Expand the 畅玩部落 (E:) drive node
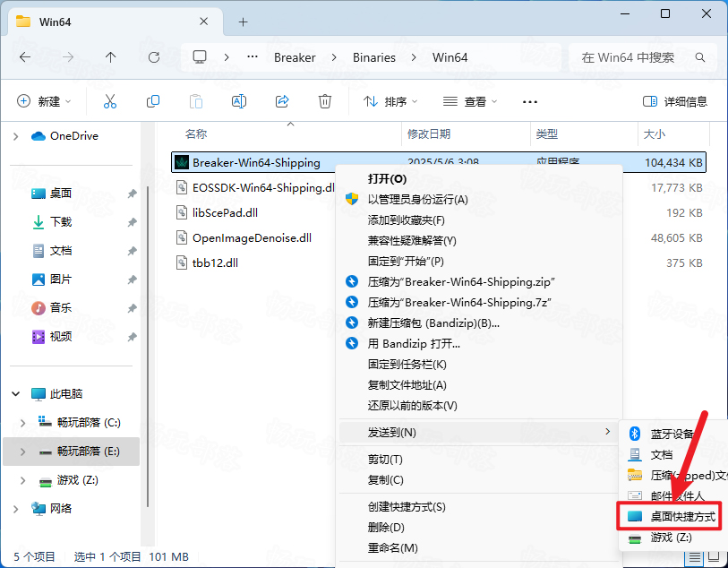Viewport: 728px width, 568px height. 22,452
